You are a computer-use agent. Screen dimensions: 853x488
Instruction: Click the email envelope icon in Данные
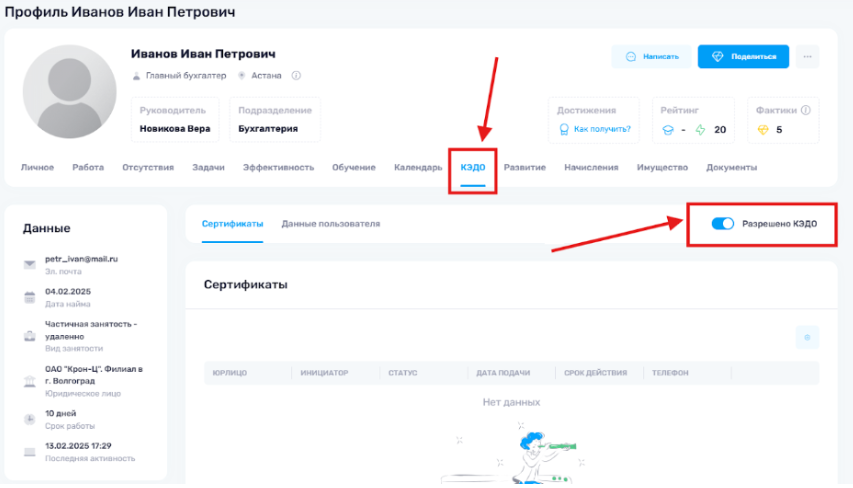click(x=30, y=264)
